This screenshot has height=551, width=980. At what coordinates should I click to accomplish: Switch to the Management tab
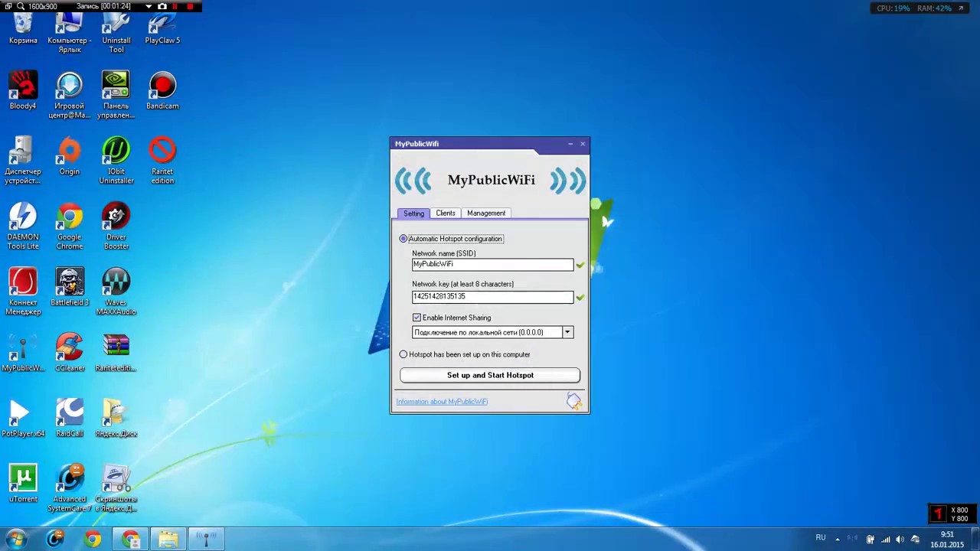486,213
